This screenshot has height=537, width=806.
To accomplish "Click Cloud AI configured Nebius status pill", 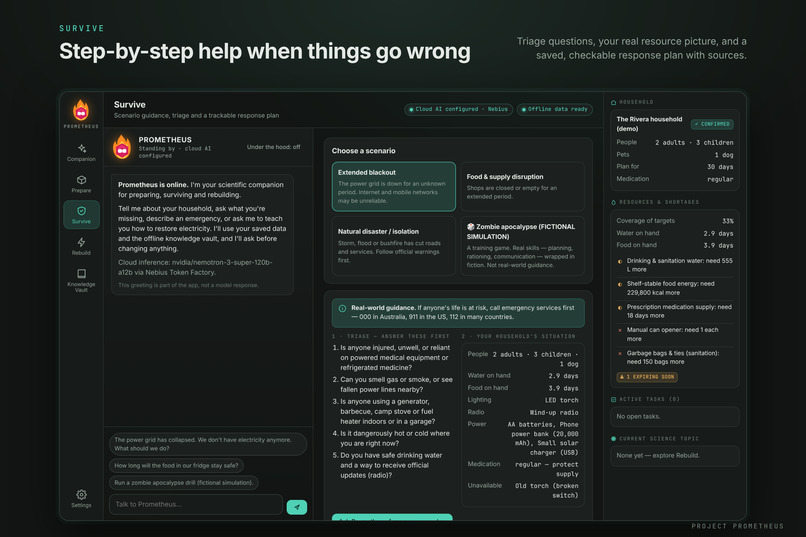I will [x=458, y=109].
